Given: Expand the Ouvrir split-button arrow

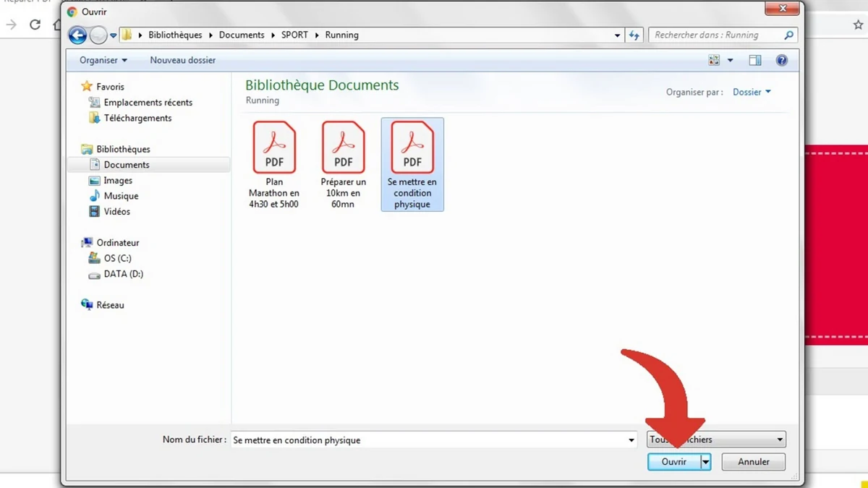Looking at the screenshot, I should (x=705, y=461).
